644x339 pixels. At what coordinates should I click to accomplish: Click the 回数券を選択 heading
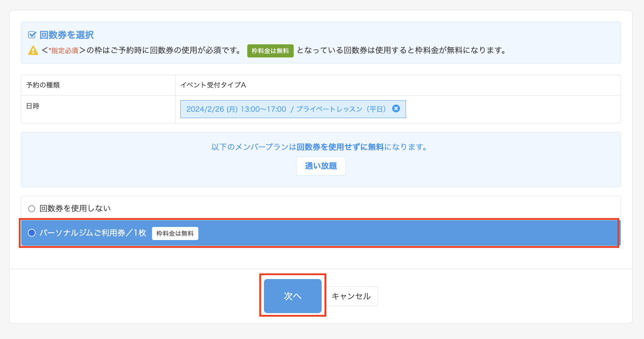[x=67, y=35]
